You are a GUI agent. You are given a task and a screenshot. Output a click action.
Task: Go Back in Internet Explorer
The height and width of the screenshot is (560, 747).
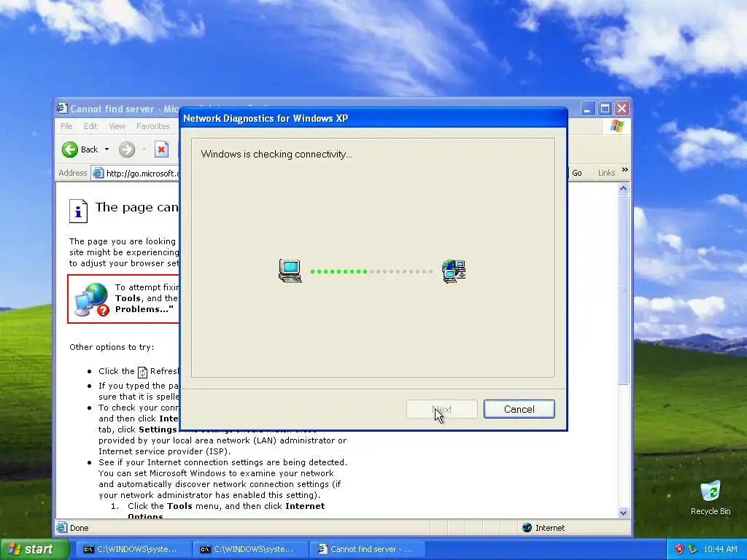tap(80, 149)
